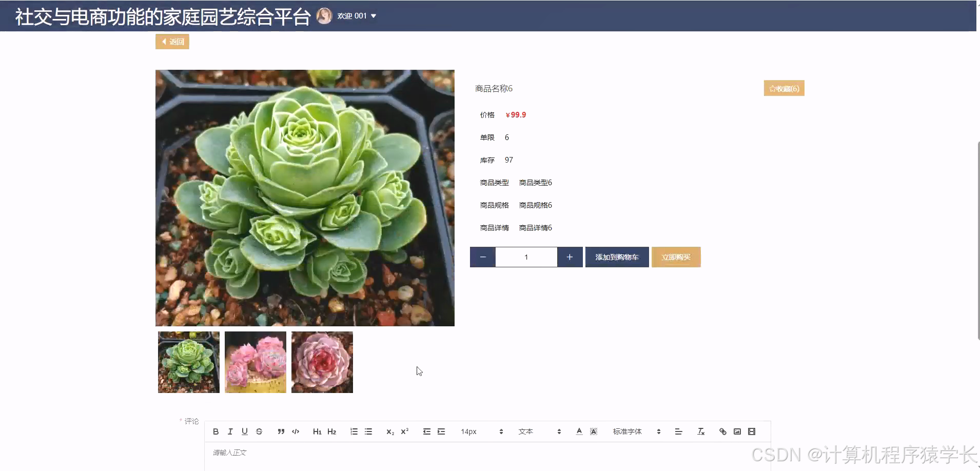Apply Heading 1 style
The image size is (980, 471).
tap(317, 431)
